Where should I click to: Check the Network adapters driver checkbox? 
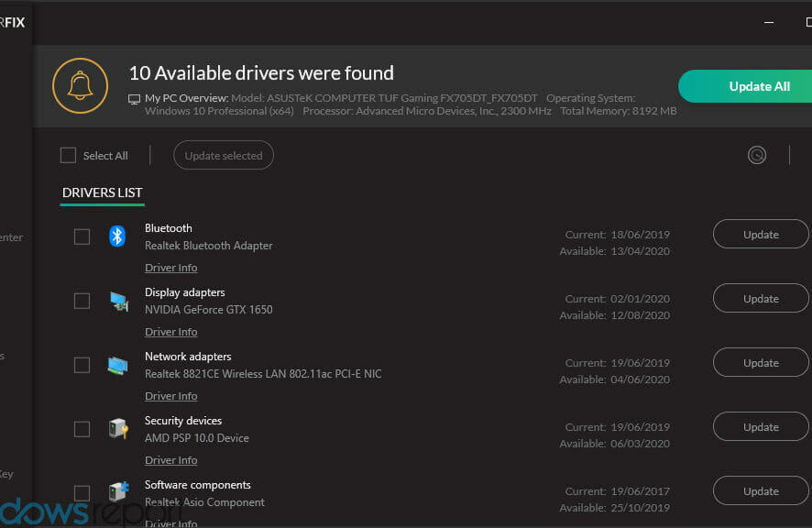point(82,366)
